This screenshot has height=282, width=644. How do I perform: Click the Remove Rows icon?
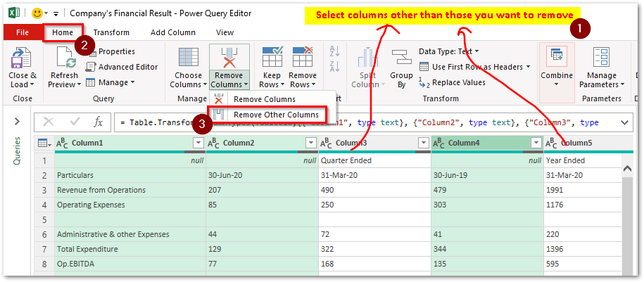(303, 57)
